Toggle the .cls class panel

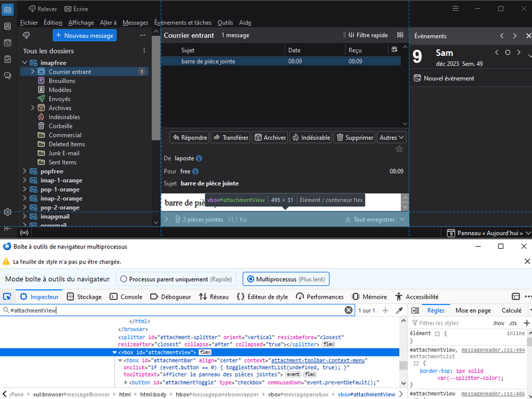[x=512, y=323]
